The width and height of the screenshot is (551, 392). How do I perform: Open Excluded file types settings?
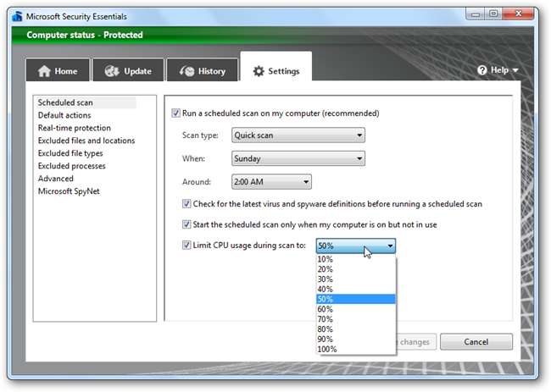click(x=70, y=153)
